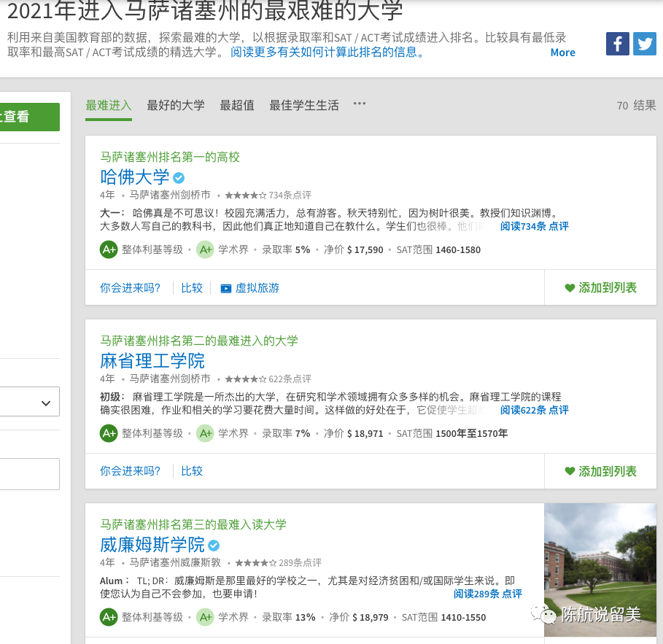Screen dimensions: 663x644
Task: Click 比较 on MIT's card
Action: 192,471
